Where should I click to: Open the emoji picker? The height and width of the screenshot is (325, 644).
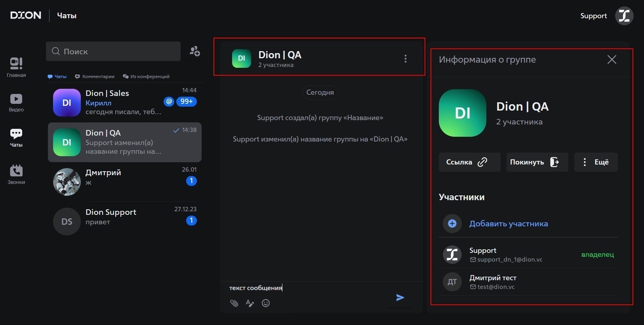pyautogui.click(x=266, y=303)
